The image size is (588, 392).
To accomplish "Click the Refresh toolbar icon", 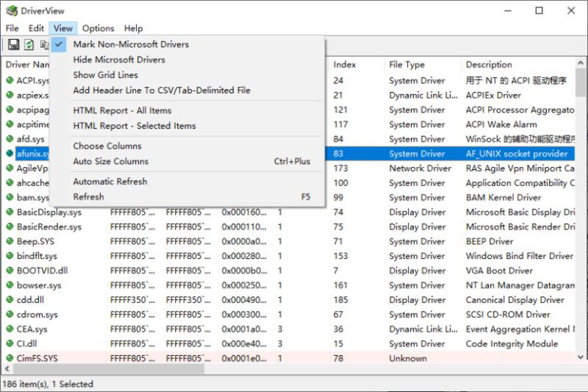I will click(29, 45).
